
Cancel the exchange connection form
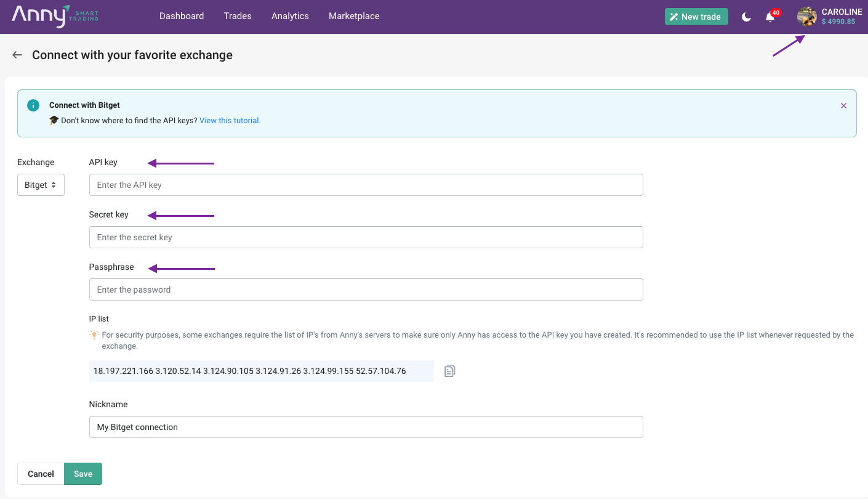pyautogui.click(x=41, y=474)
